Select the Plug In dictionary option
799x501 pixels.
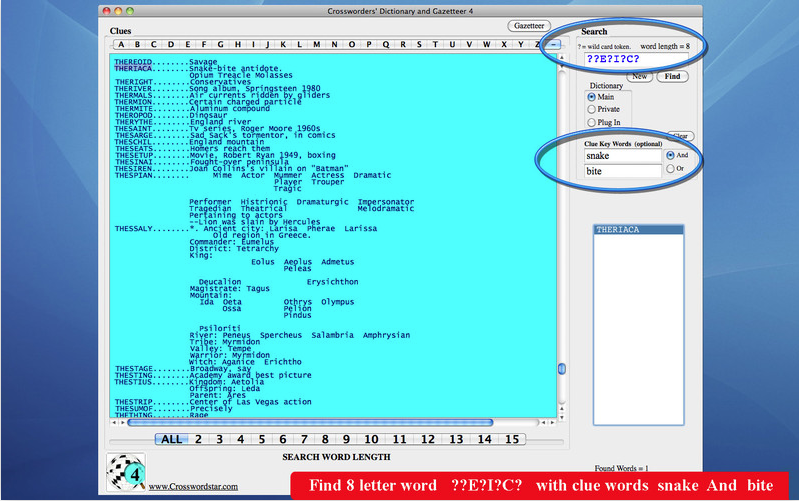point(591,122)
